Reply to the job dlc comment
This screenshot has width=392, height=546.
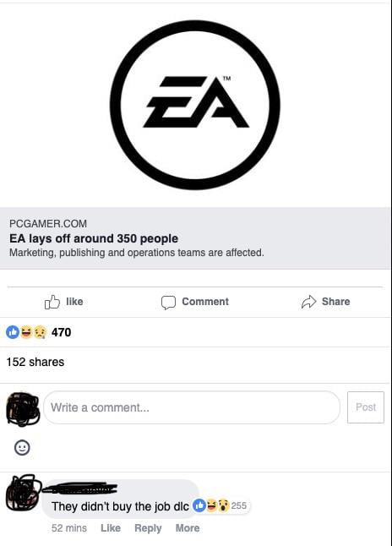pos(148,528)
